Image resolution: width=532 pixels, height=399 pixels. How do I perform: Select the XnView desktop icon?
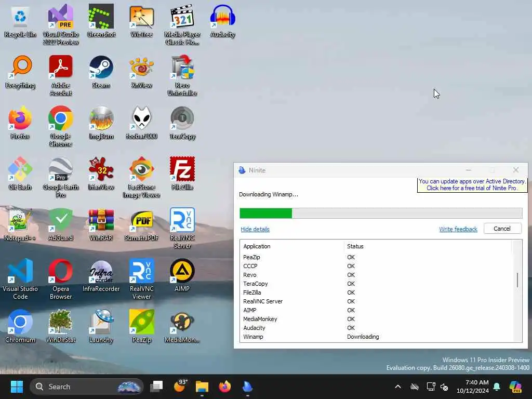141,72
